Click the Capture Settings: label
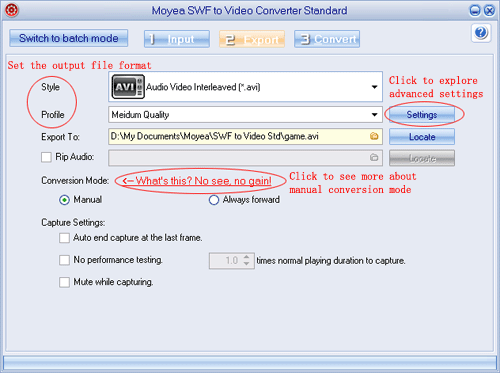This screenshot has height=373, width=500. coord(73,222)
